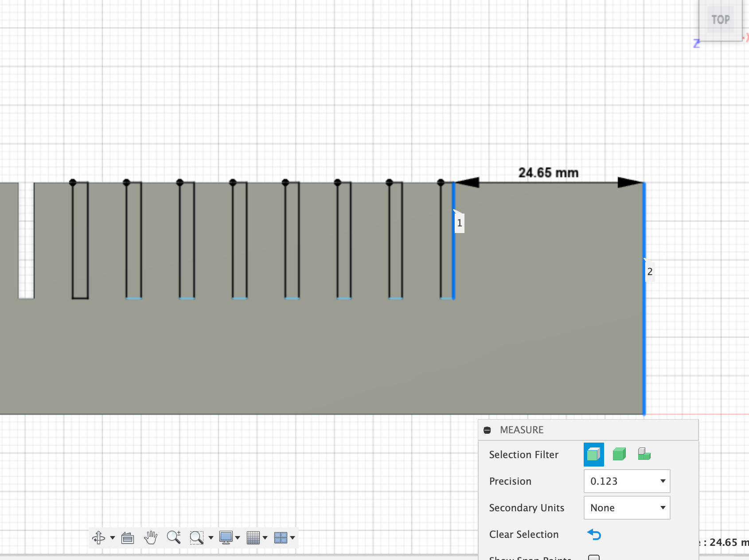This screenshot has height=560, width=749.
Task: Toggle the Show Snap Points checkbox
Action: coord(594,557)
